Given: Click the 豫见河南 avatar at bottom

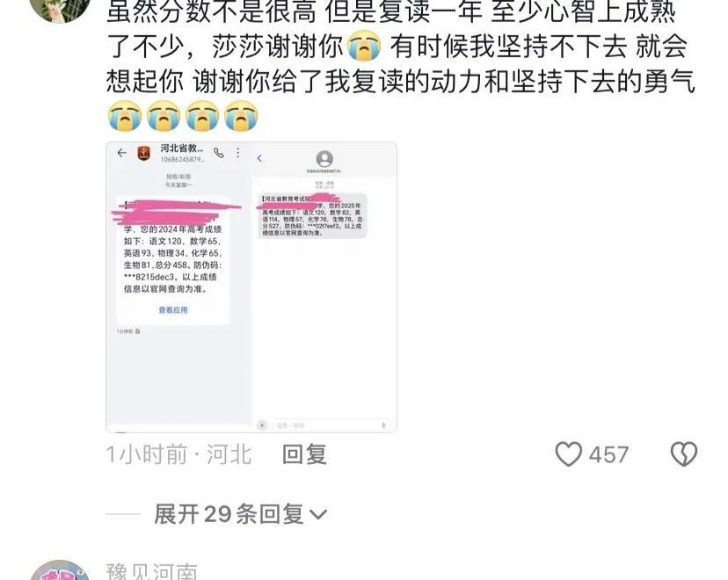Looking at the screenshot, I should click(61, 570).
